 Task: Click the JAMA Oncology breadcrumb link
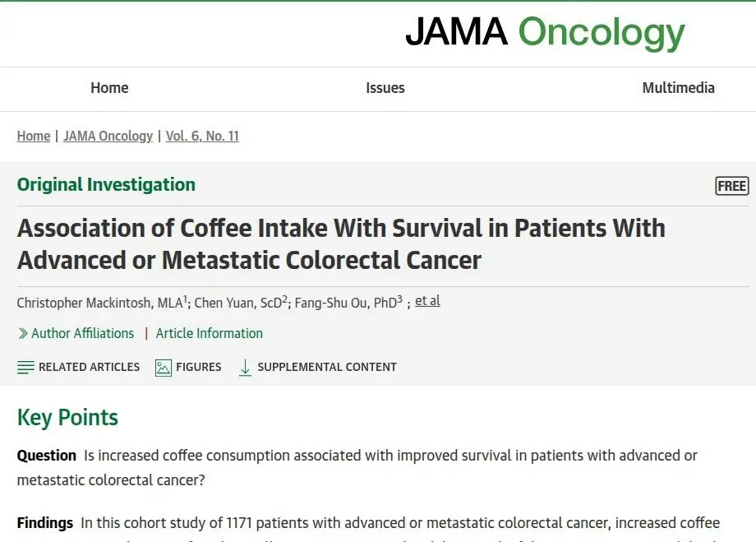[x=108, y=136]
